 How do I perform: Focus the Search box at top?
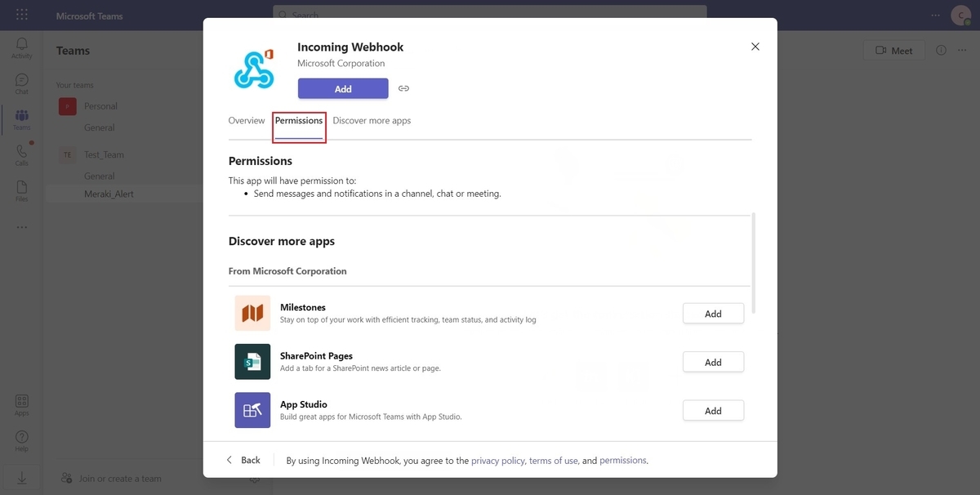coord(490,14)
